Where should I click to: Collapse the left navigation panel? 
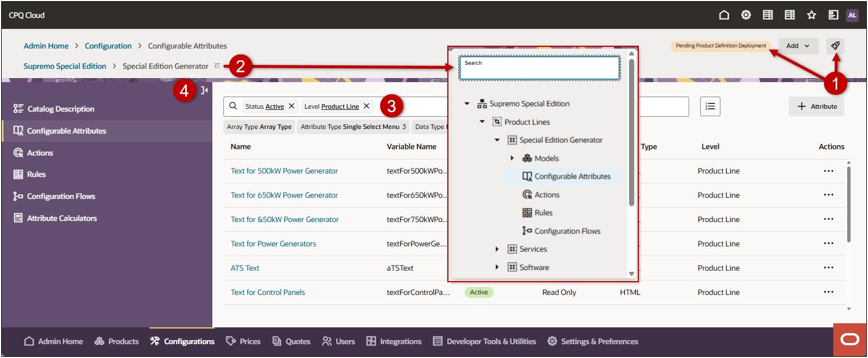click(x=204, y=90)
